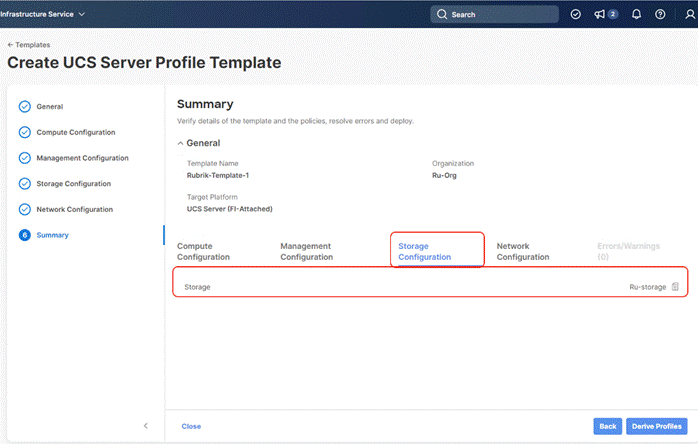Open the user profile icon

point(685,15)
